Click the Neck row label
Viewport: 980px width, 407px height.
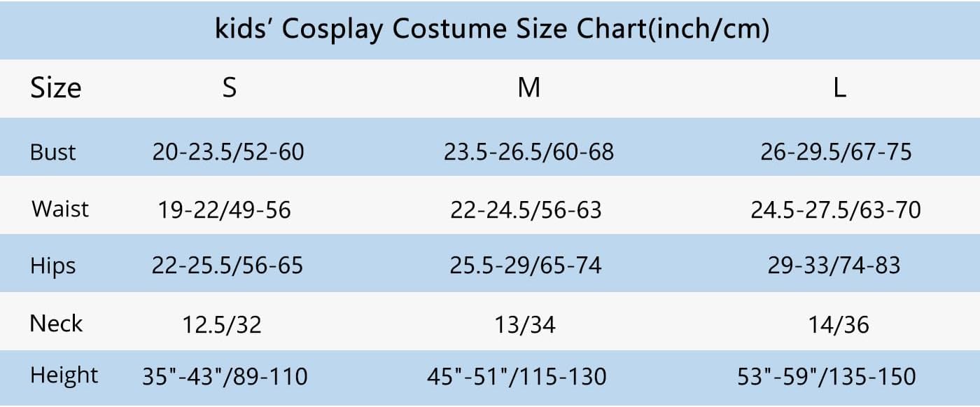pyautogui.click(x=56, y=324)
